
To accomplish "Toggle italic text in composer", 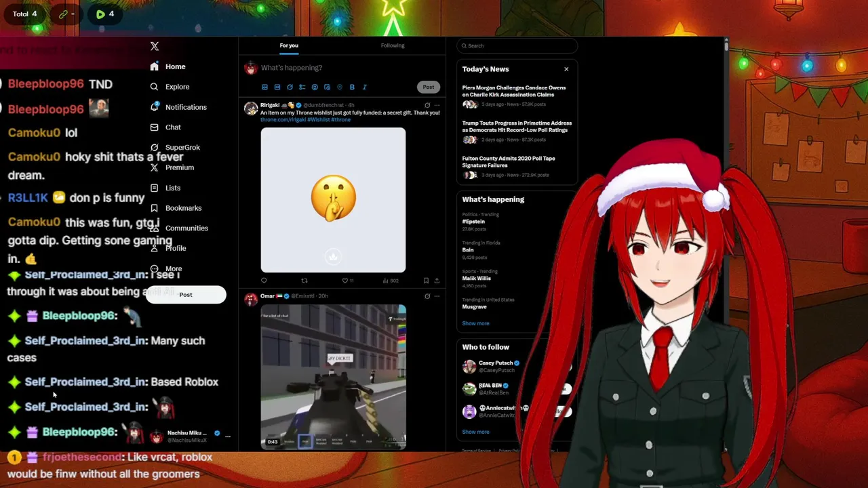I will pos(364,87).
